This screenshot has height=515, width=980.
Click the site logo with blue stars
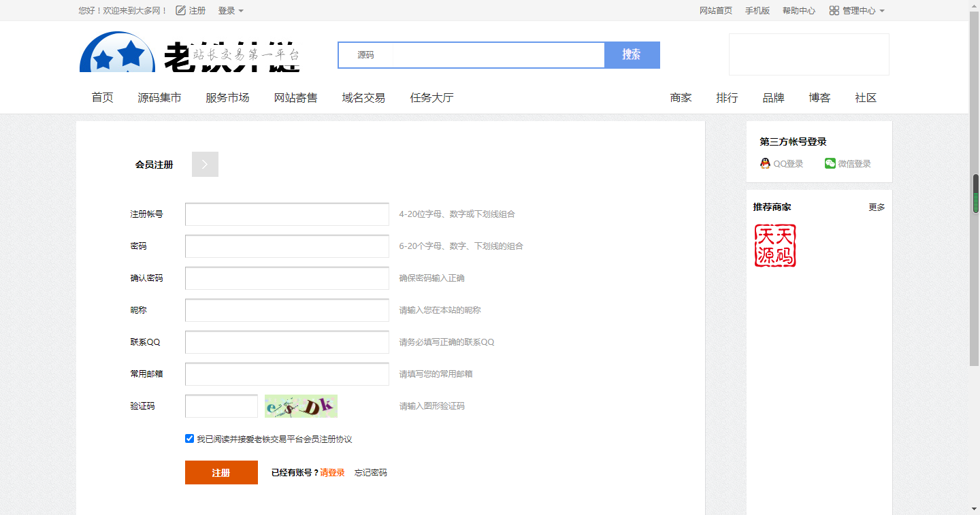coord(117,53)
